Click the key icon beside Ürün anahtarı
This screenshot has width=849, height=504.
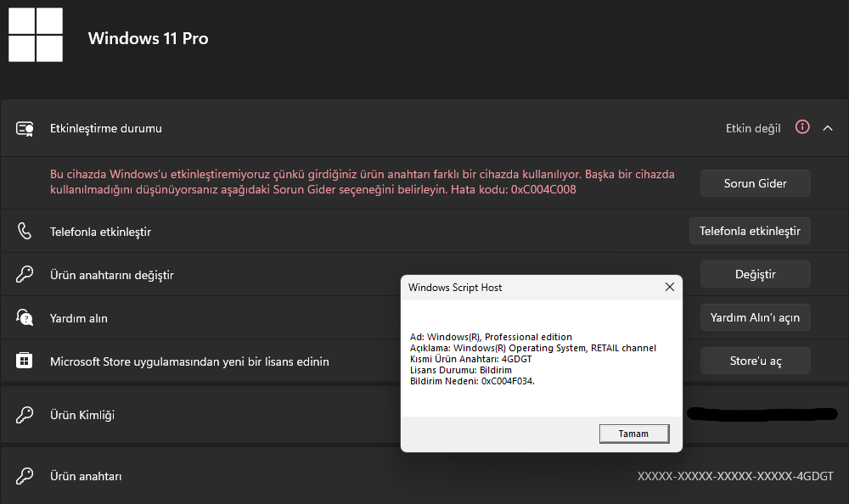25,476
